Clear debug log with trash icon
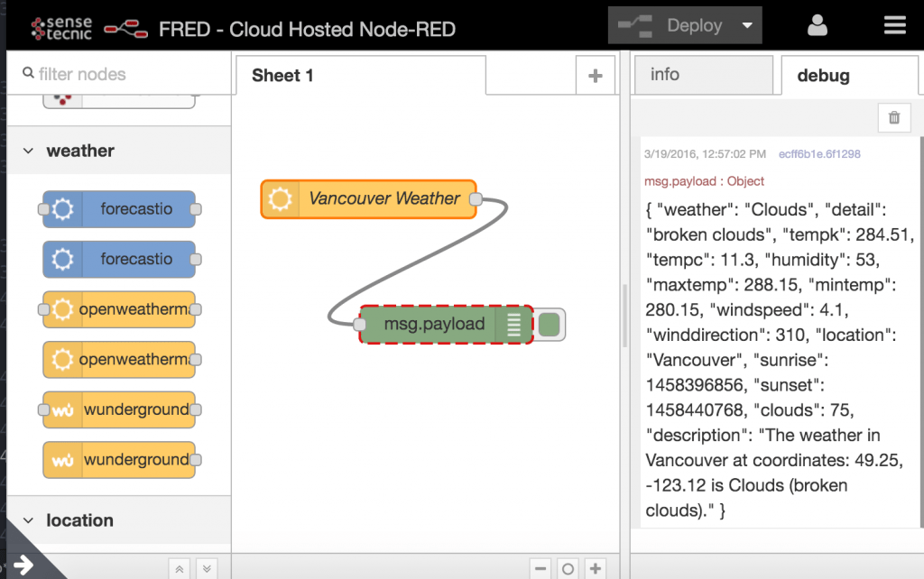924x579 pixels. tap(894, 117)
